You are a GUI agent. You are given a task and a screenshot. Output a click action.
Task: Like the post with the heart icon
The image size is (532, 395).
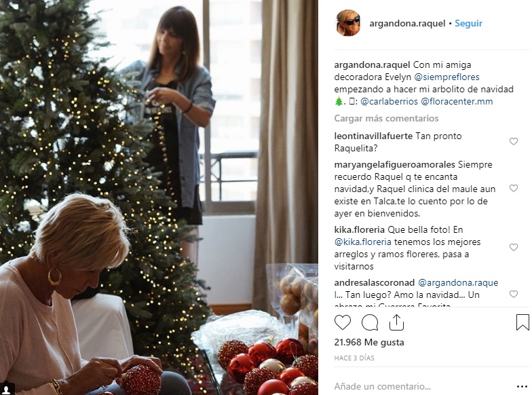(343, 322)
